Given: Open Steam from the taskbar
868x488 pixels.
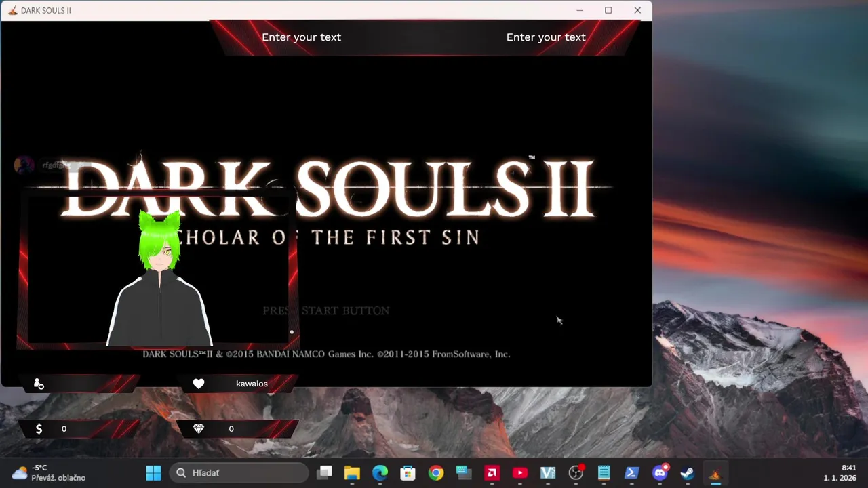Looking at the screenshot, I should point(688,472).
